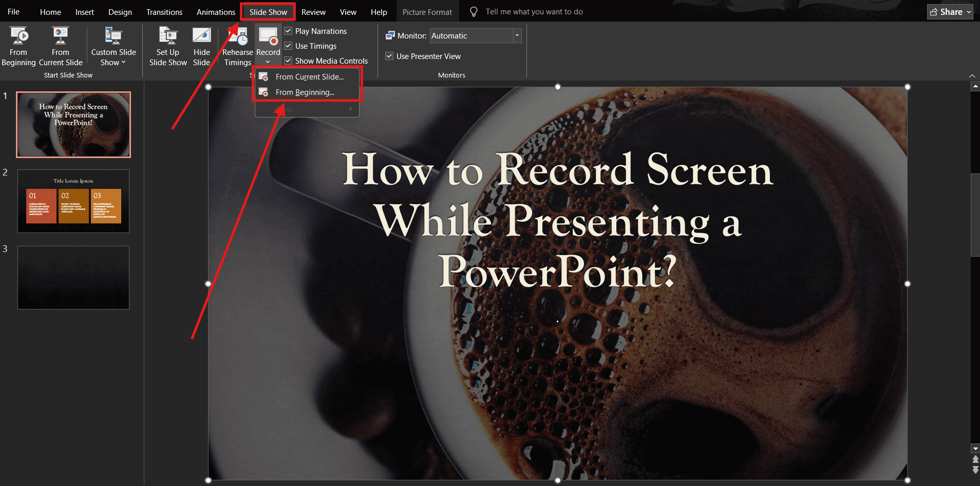Toggle Show Media Controls
Image resolution: width=980 pixels, height=486 pixels.
288,61
